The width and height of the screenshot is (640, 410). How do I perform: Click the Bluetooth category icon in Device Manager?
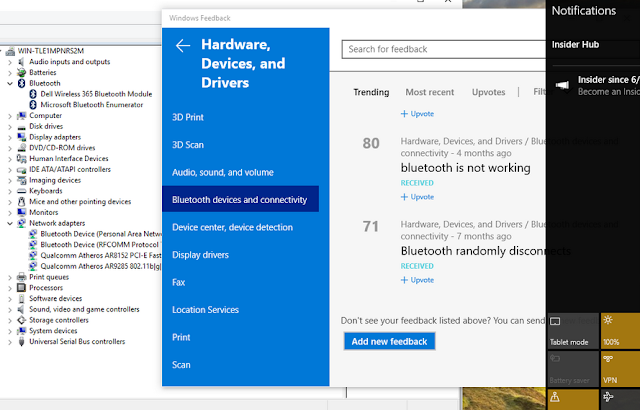[21, 83]
